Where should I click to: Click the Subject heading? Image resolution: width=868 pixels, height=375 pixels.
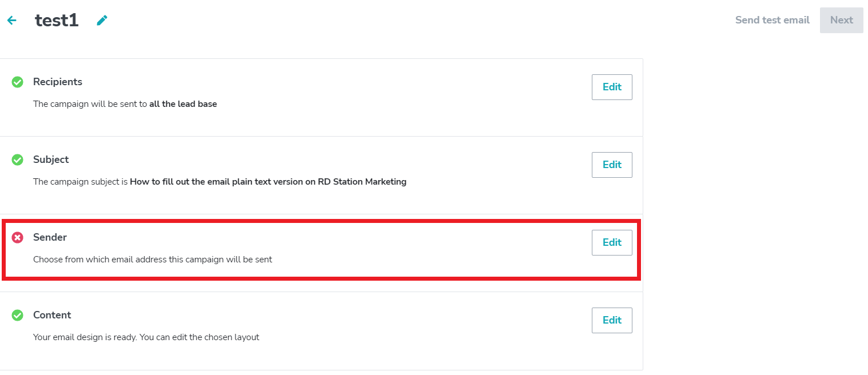pos(51,159)
